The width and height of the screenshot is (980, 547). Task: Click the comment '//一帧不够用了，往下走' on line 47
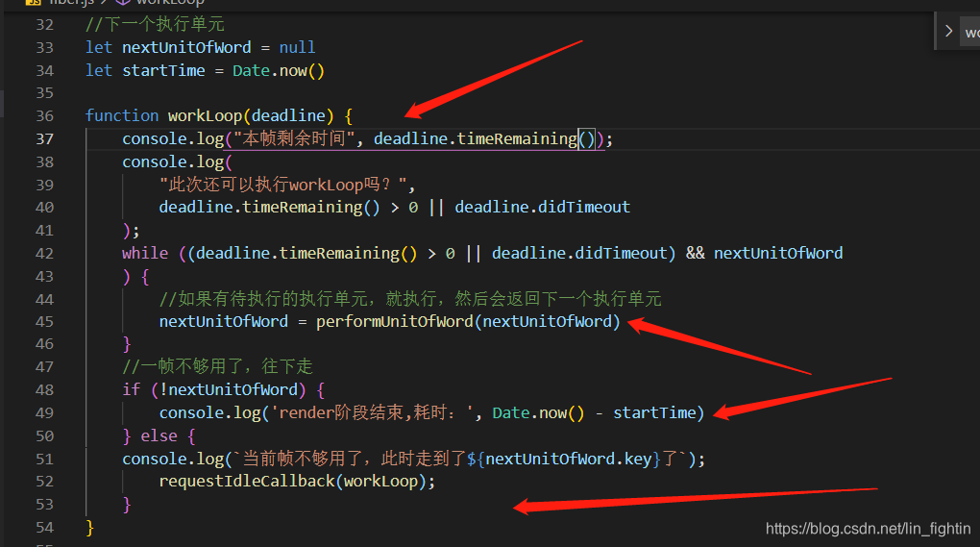click(217, 366)
